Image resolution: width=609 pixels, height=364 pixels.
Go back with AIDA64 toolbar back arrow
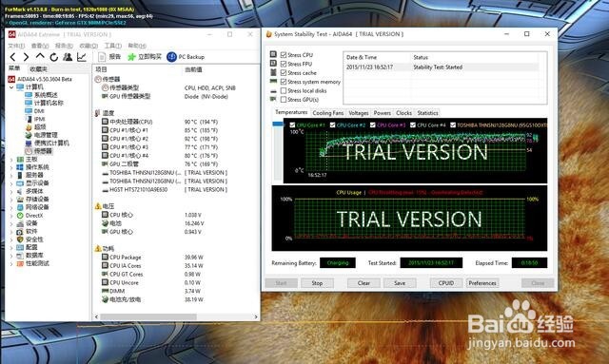[x=12, y=57]
